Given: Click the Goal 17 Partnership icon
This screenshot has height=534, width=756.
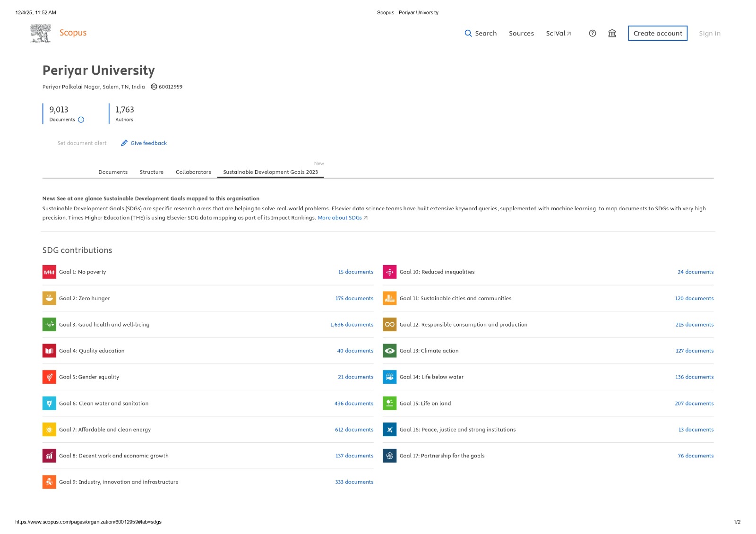Looking at the screenshot, I should tap(389, 456).
